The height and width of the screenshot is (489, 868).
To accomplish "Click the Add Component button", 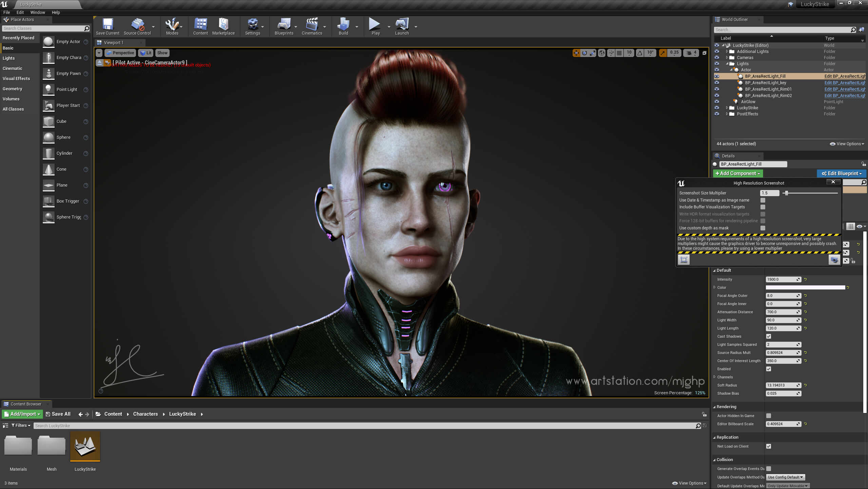I will click(x=737, y=173).
